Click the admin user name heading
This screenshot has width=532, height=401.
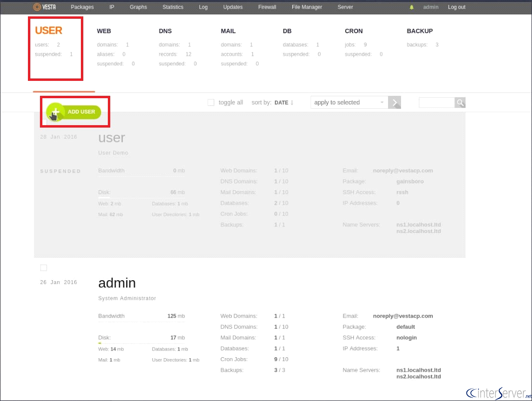[x=117, y=283]
